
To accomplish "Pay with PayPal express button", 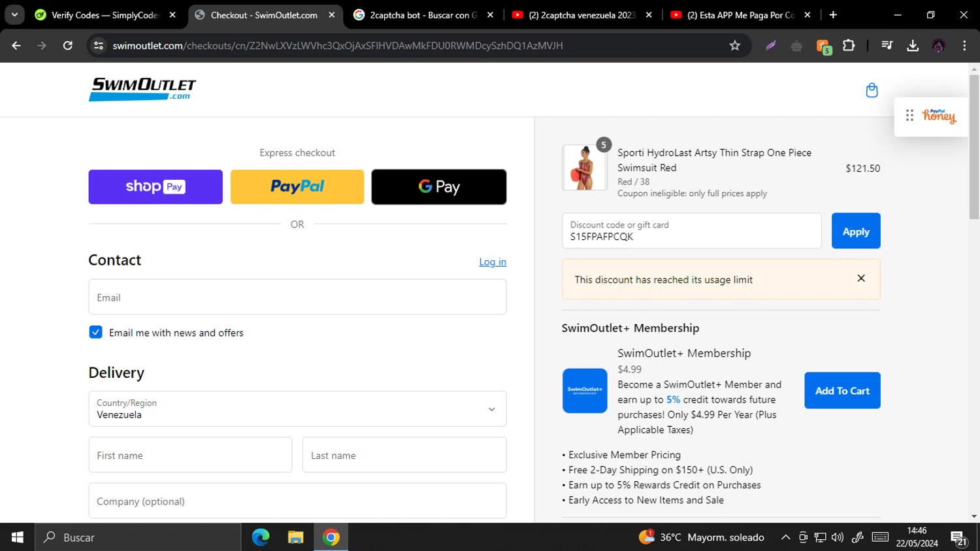I will [x=297, y=187].
